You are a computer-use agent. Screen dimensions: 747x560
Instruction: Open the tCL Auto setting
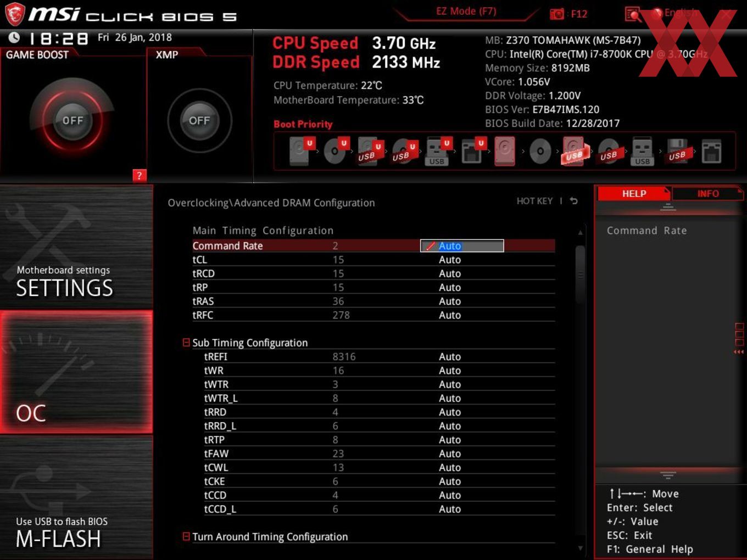450,260
